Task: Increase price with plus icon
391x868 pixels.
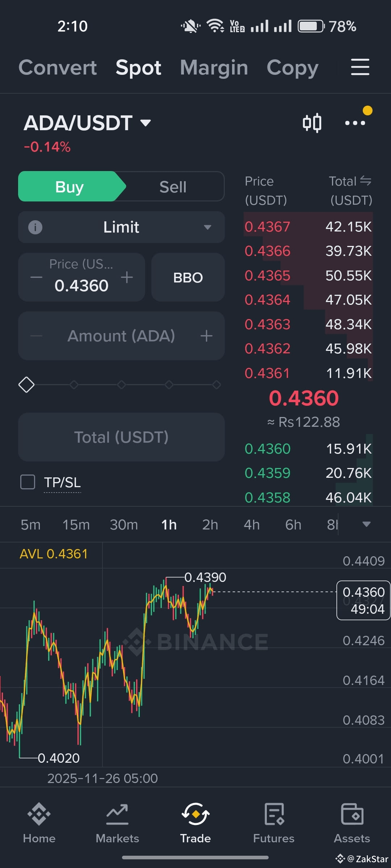Action: (x=127, y=278)
